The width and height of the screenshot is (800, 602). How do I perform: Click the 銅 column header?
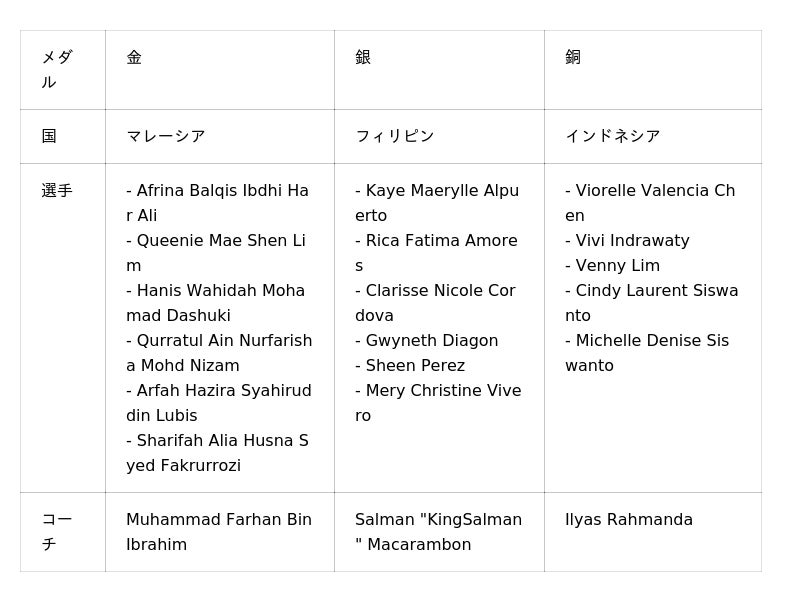pyautogui.click(x=573, y=58)
